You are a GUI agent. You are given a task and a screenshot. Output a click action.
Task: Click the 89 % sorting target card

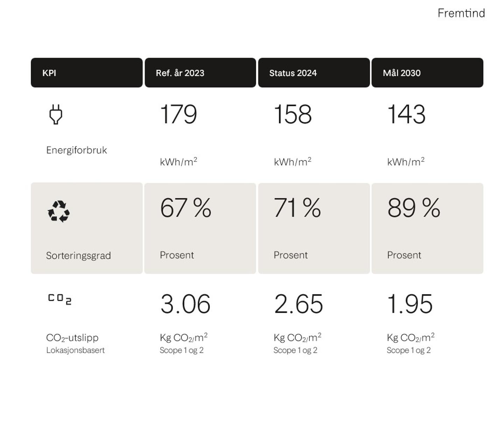pos(427,228)
